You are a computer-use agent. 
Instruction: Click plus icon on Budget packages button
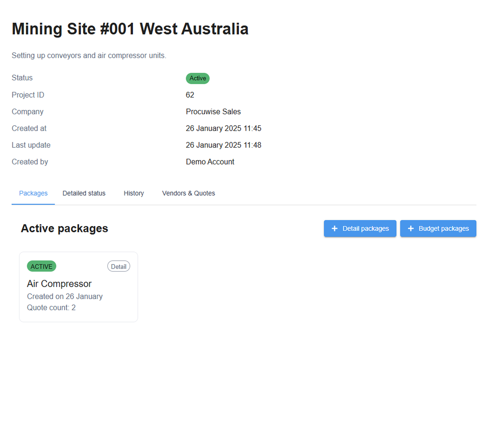[x=410, y=228]
